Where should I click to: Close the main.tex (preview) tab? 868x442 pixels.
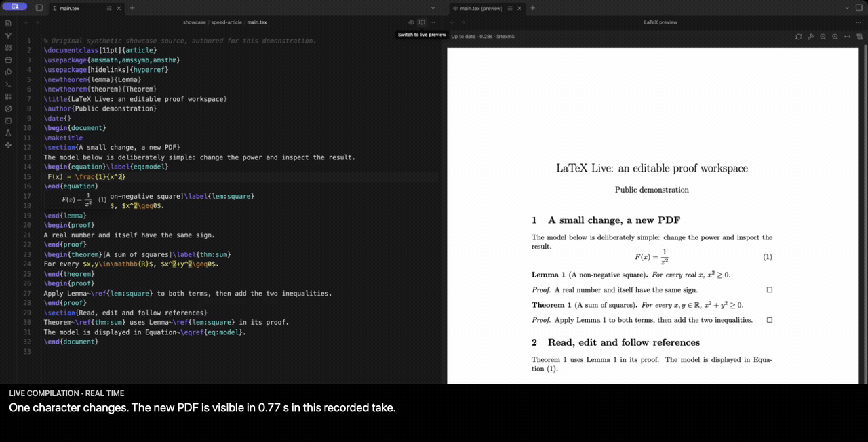click(x=521, y=8)
